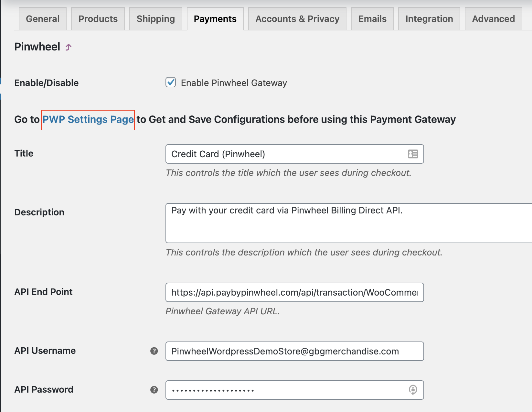
Task: Go to the Accounts & Privacy tab
Action: pos(297,19)
